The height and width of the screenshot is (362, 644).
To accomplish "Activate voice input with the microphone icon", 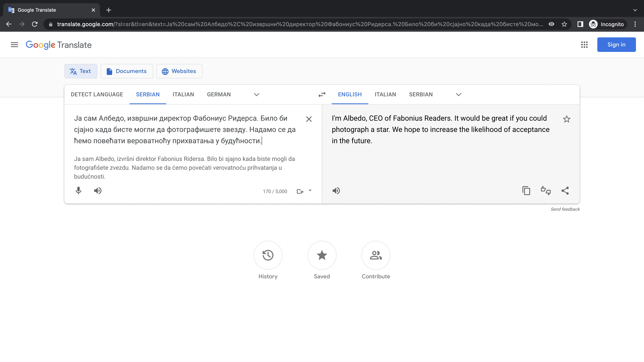I will click(x=78, y=191).
